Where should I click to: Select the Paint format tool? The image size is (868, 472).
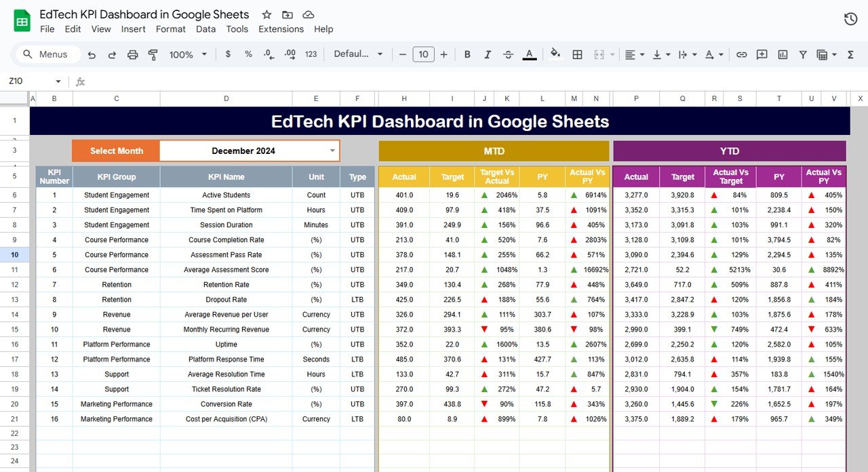[153, 54]
